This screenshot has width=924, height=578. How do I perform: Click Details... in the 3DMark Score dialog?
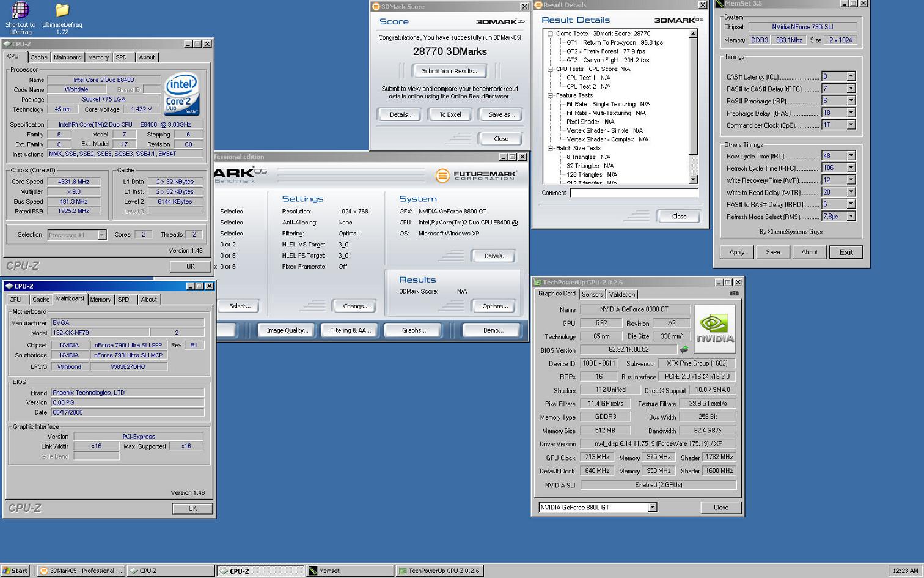tap(401, 114)
